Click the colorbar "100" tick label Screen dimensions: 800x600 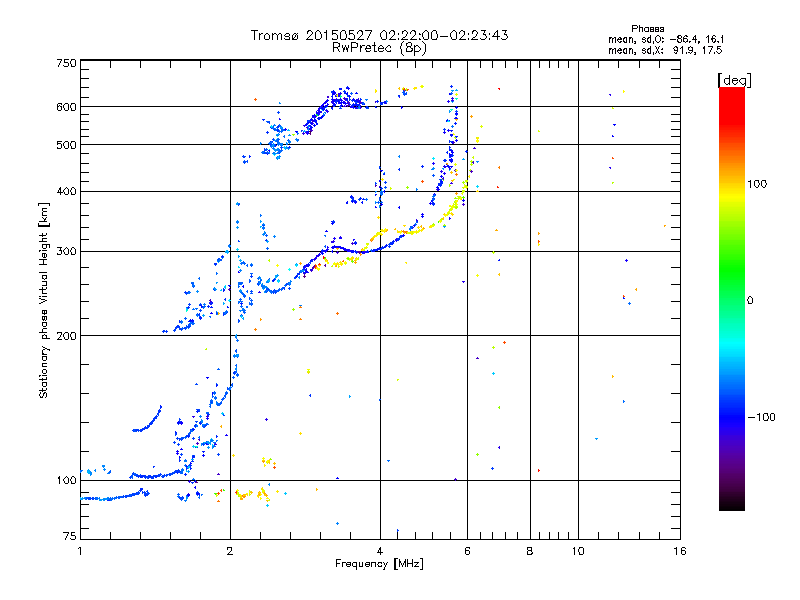pos(757,184)
